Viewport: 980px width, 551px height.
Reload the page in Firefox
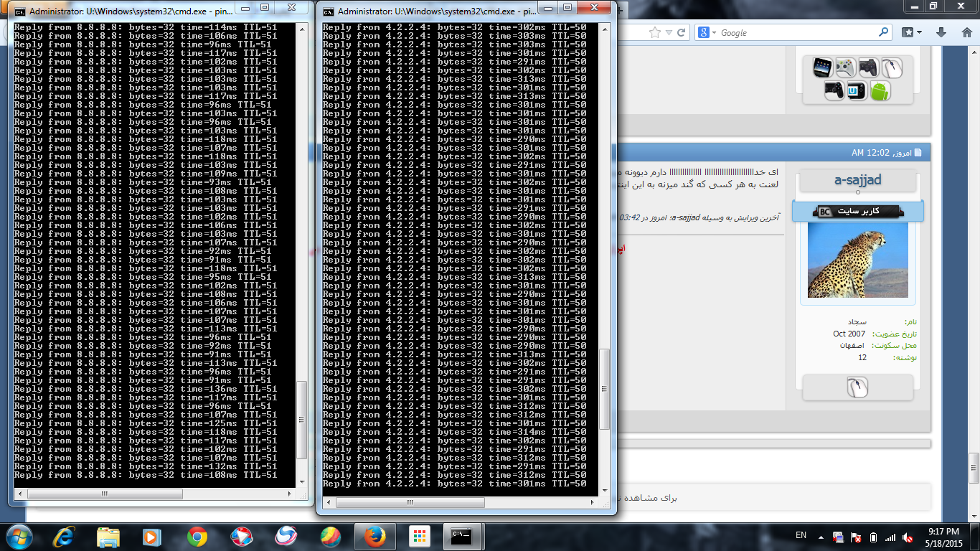[682, 32]
